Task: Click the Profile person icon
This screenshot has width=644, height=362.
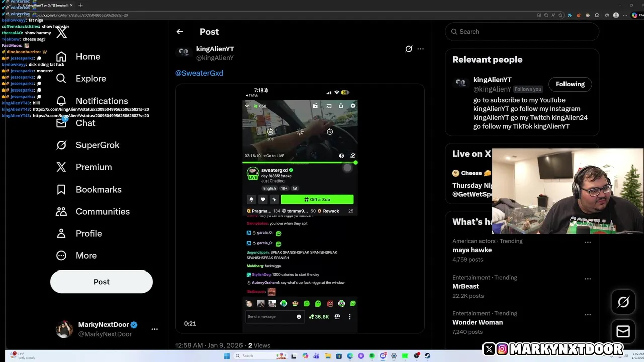Action: 61,233
